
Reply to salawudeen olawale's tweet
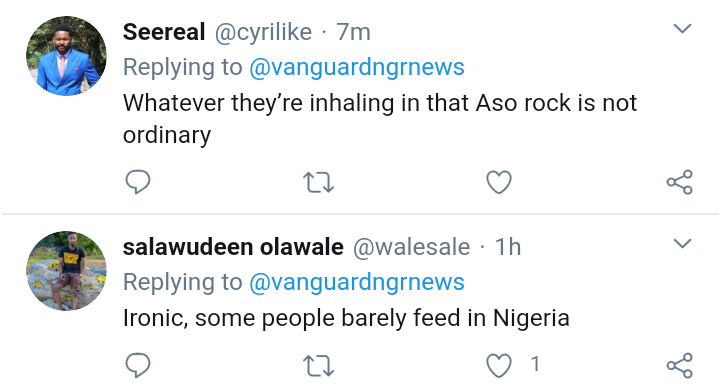pos(138,365)
